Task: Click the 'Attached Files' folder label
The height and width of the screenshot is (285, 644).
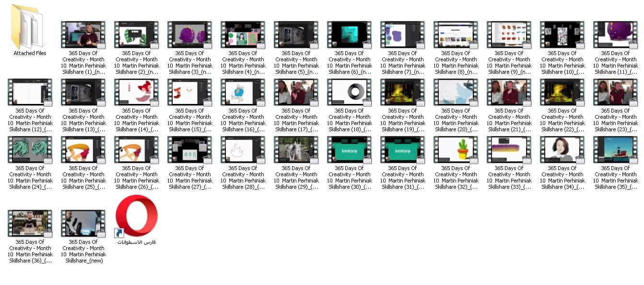Action: coord(30,53)
